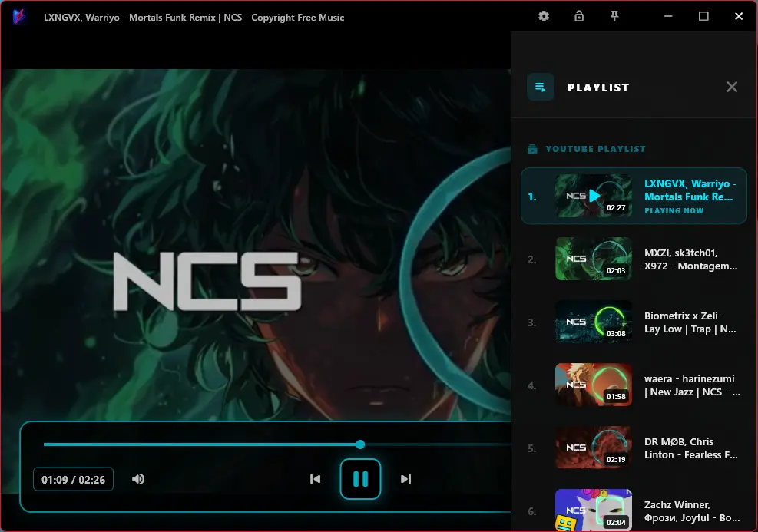Play Biometrix x Zeli Lay Low track
Image resolution: width=758 pixels, height=532 pixels.
(x=634, y=322)
